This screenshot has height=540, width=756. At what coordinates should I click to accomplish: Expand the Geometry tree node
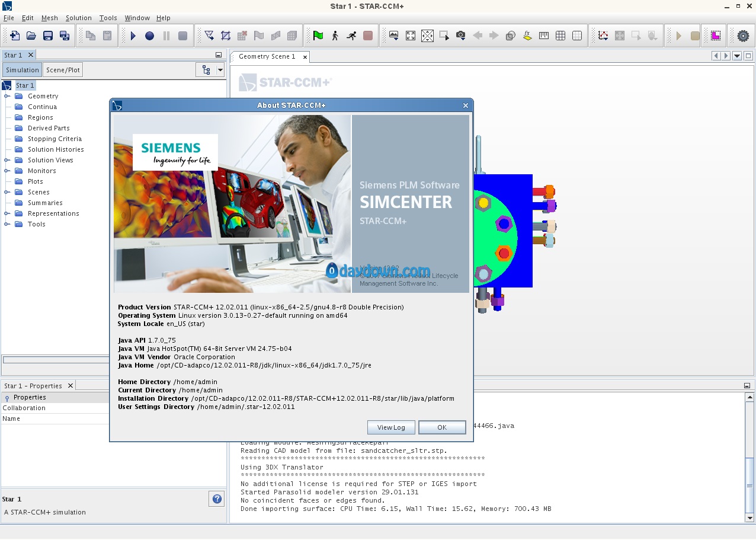[x=7, y=96]
